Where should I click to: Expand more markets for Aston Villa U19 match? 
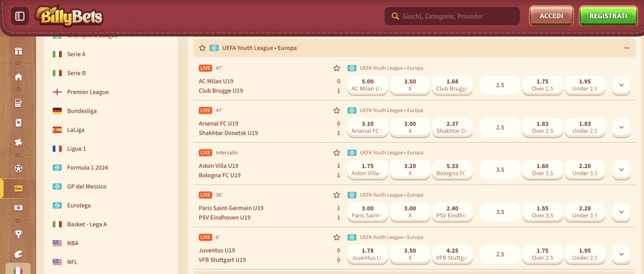coord(621,170)
